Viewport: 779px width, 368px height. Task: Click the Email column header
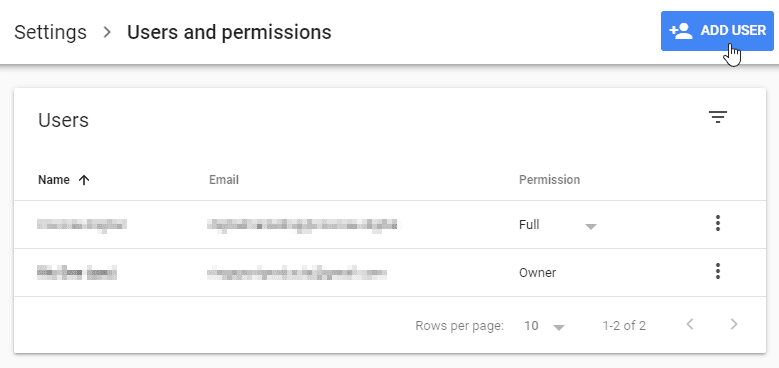(x=224, y=180)
